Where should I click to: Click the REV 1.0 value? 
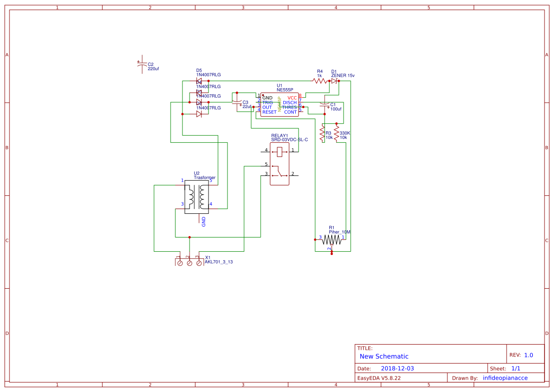[528, 355]
